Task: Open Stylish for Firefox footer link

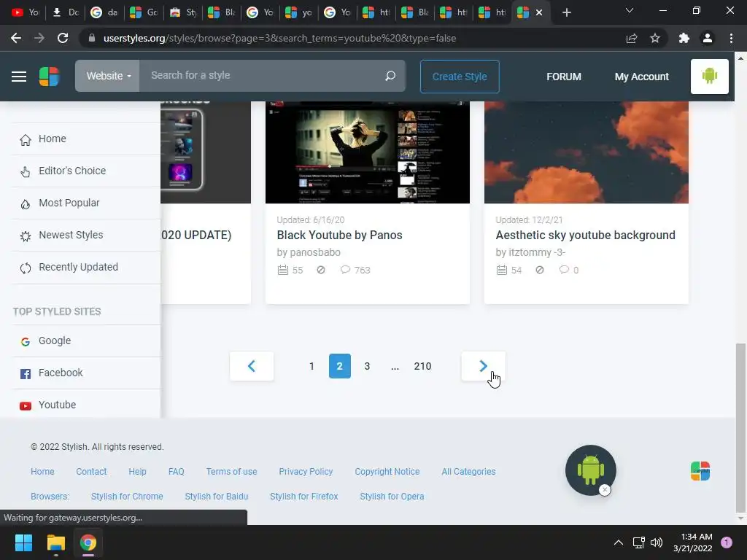Action: click(304, 496)
